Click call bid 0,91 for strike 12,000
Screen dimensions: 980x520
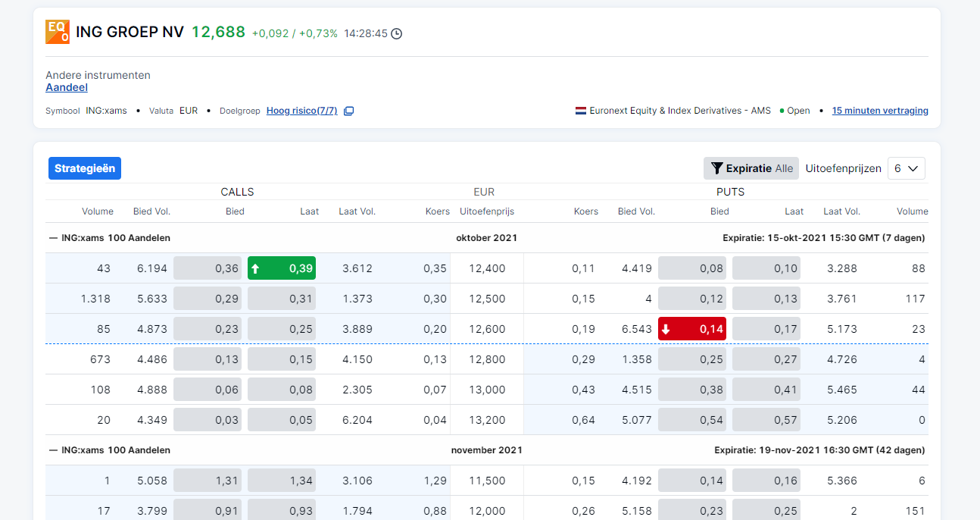tap(208, 509)
